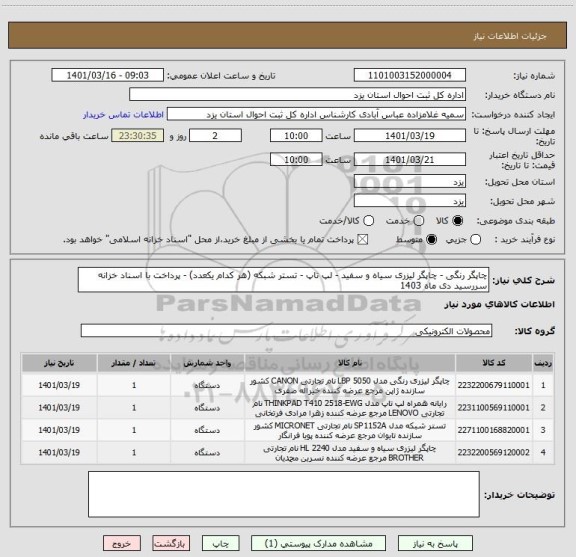Toggle the اسناد خزانه اسلامی payment checkbox
Image resolution: width=576 pixels, height=557 pixels.
point(363,240)
